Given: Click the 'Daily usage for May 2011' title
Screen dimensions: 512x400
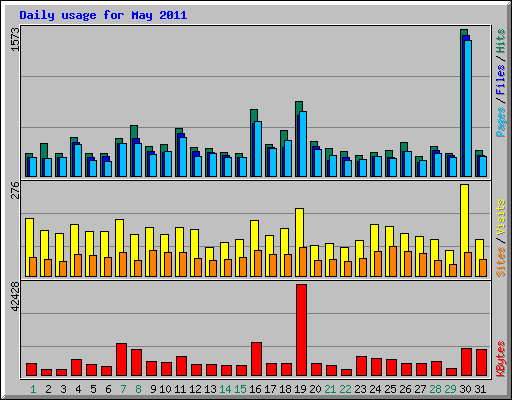Looking at the screenshot, I should (x=103, y=15).
